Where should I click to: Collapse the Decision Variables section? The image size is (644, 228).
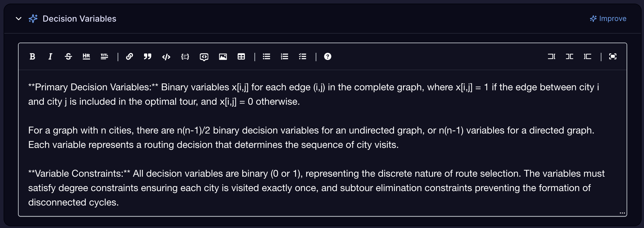18,19
